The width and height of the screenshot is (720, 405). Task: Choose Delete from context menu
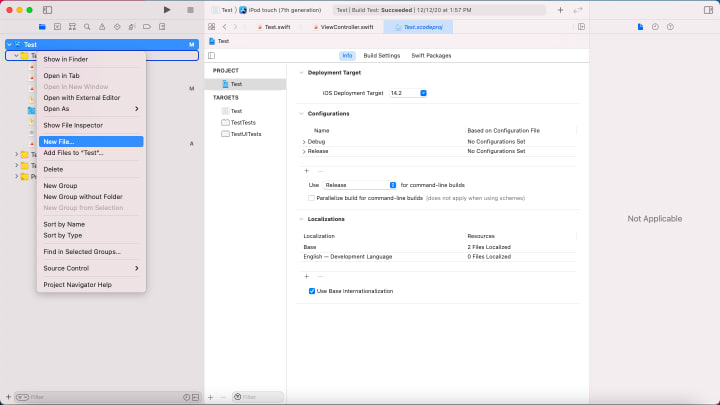91,169
